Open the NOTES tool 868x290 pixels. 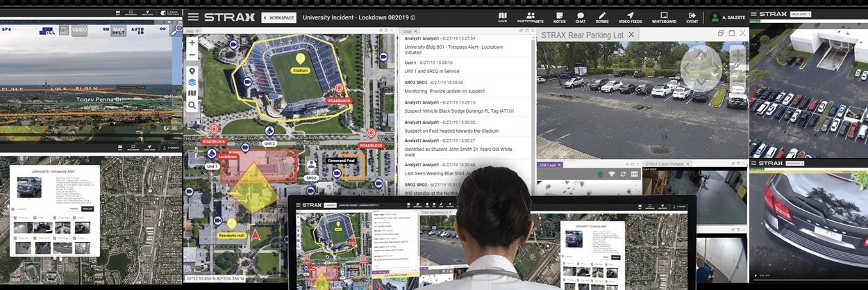point(559,17)
